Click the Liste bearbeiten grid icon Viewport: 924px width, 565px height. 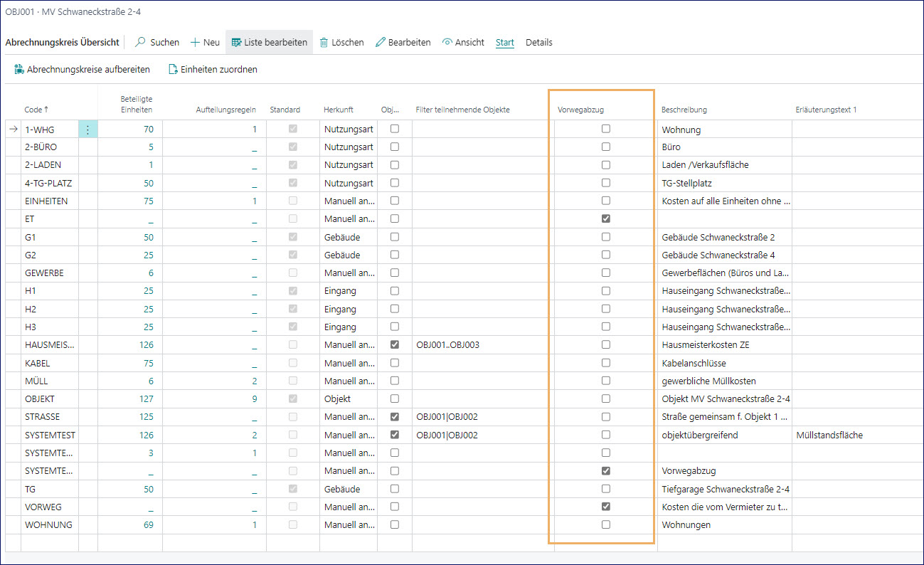(236, 42)
